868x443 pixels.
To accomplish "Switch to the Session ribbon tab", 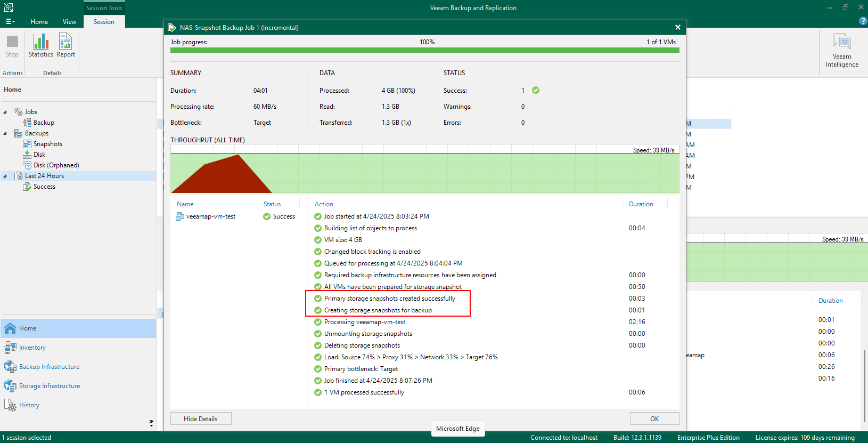I will 104,22.
